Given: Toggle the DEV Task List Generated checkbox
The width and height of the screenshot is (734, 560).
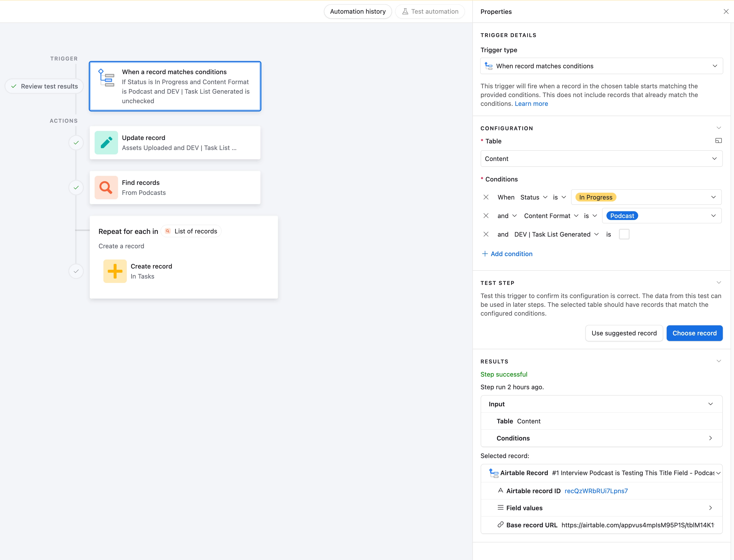Looking at the screenshot, I should coord(624,234).
